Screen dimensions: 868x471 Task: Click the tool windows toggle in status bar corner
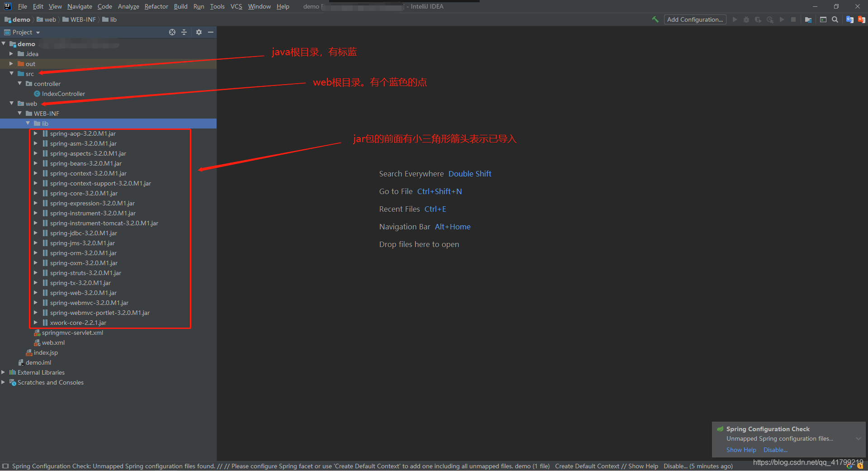[5, 466]
